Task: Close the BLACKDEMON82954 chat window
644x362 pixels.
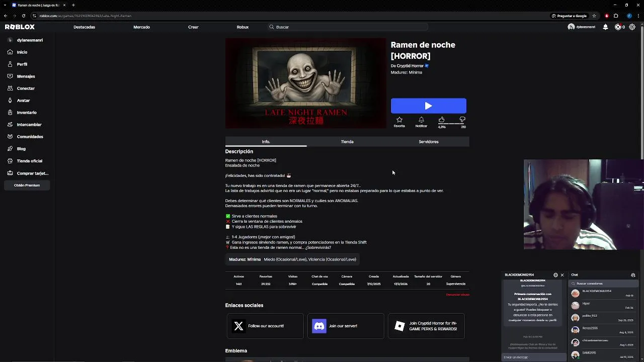Action: tap(562, 275)
